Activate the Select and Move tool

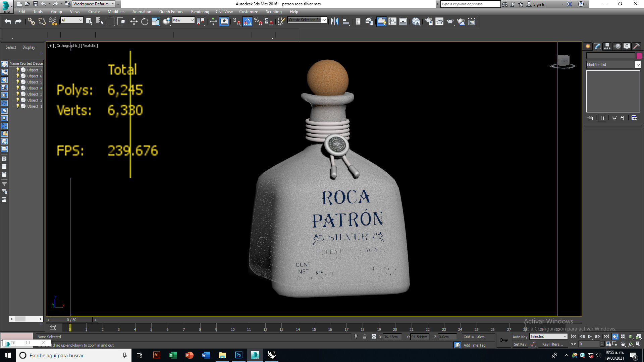134,21
